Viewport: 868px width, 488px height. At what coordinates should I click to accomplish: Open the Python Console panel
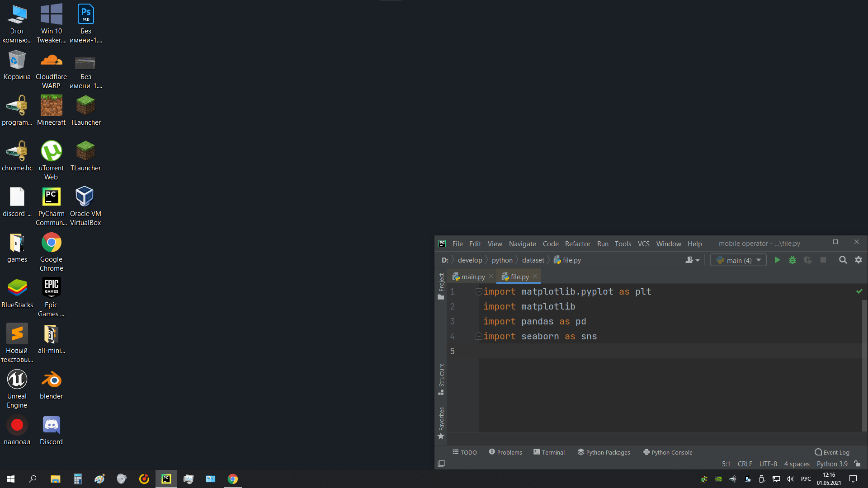(667, 452)
